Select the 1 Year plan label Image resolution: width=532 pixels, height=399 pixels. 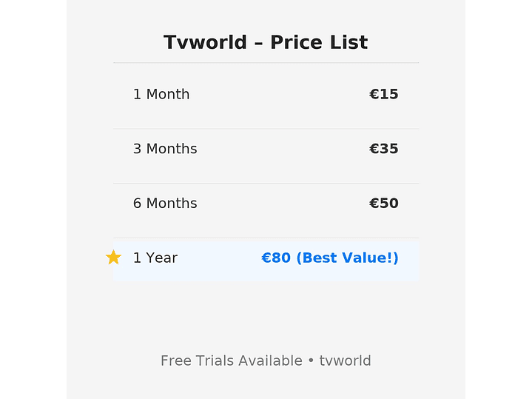point(155,258)
